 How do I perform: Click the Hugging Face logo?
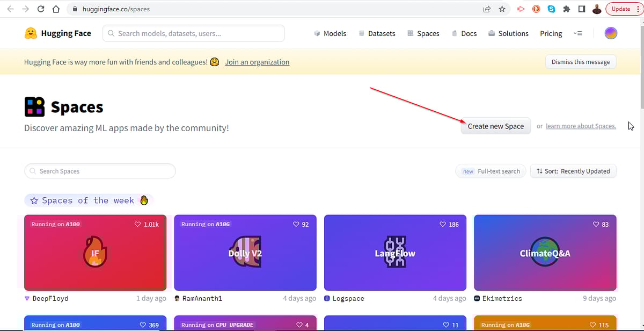(x=58, y=33)
